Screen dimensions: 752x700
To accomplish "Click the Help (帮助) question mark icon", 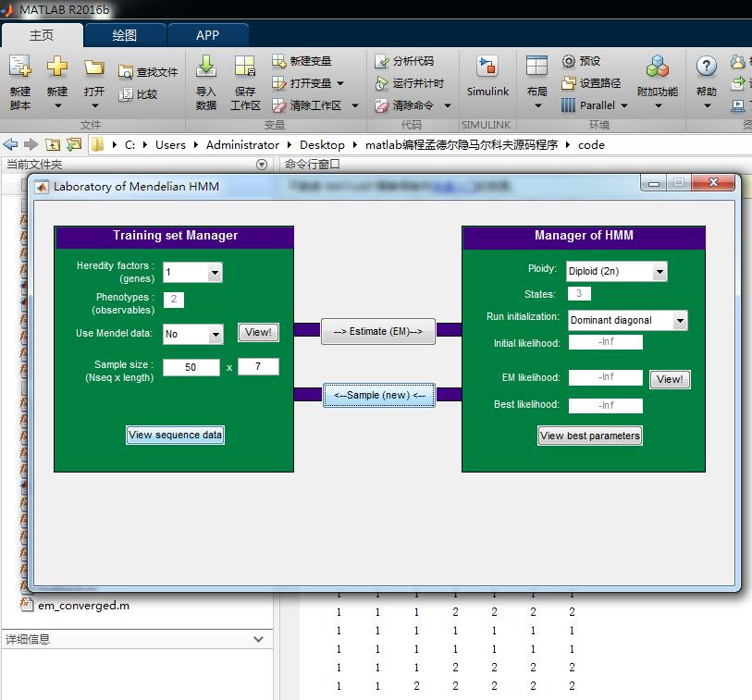I will (707, 67).
